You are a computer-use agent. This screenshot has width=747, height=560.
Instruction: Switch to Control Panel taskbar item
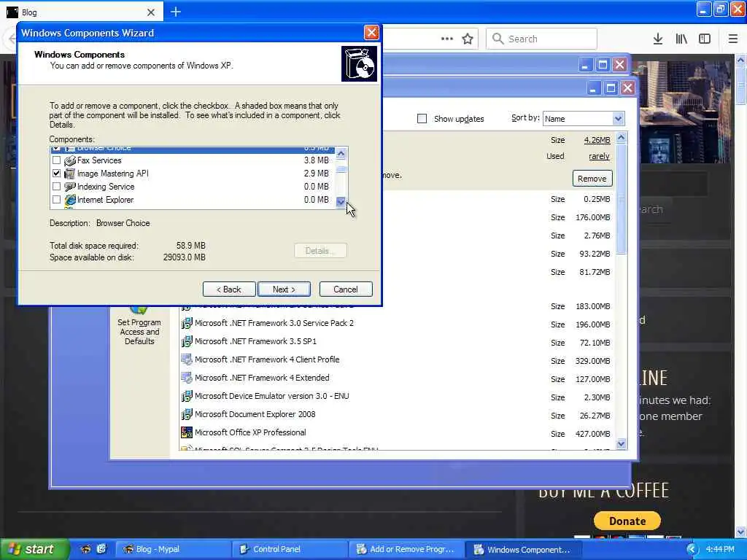[x=289, y=549]
